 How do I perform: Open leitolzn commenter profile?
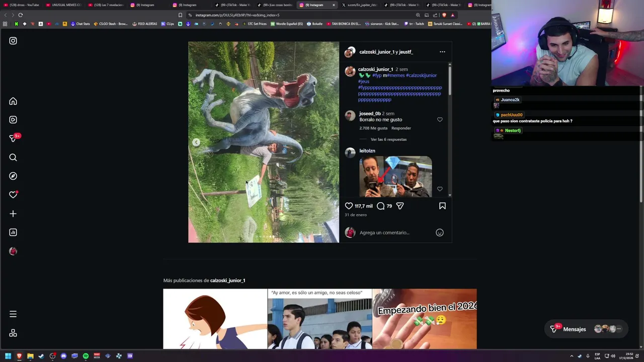[x=367, y=151]
